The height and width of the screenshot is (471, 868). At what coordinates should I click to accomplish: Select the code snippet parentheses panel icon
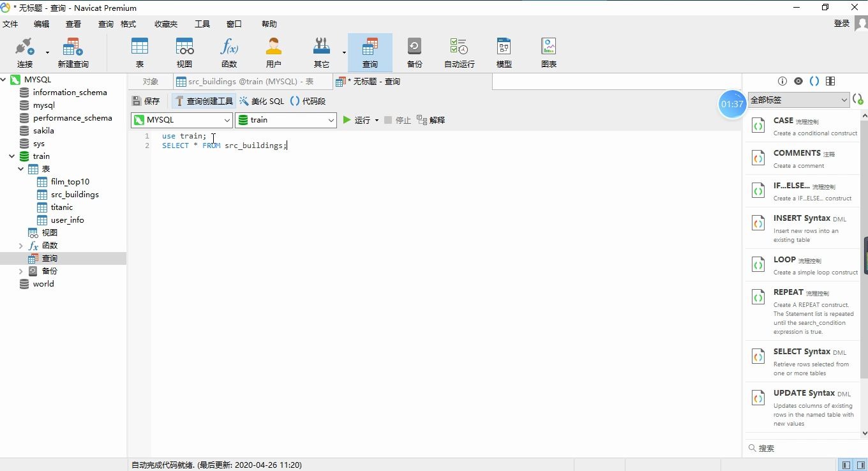(x=814, y=81)
